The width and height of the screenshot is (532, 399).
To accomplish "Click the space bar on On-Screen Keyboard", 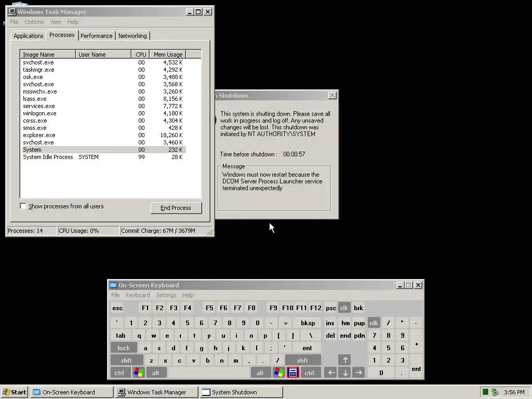I will click(209, 373).
